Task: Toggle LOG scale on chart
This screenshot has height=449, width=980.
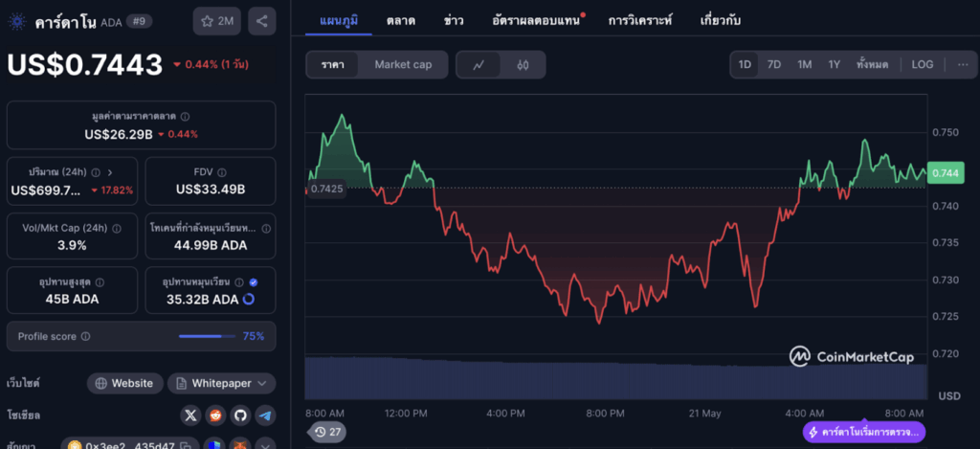Action: pos(922,64)
